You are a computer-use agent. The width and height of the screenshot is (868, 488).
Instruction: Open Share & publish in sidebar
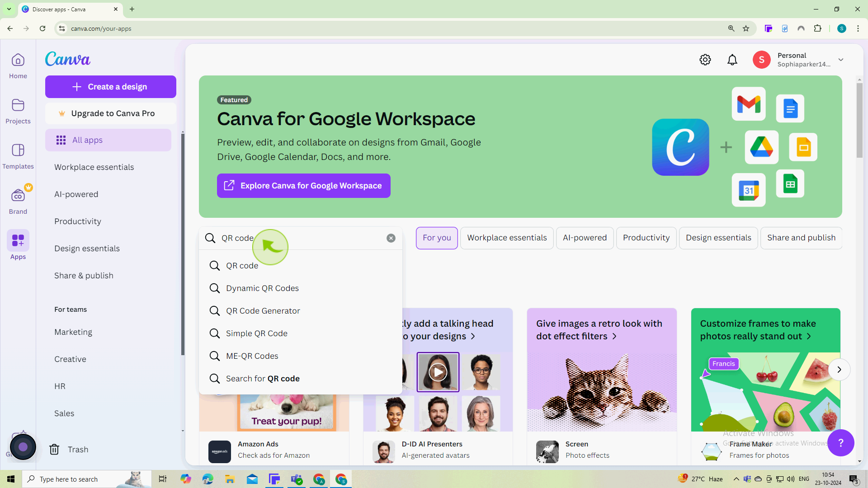point(84,276)
